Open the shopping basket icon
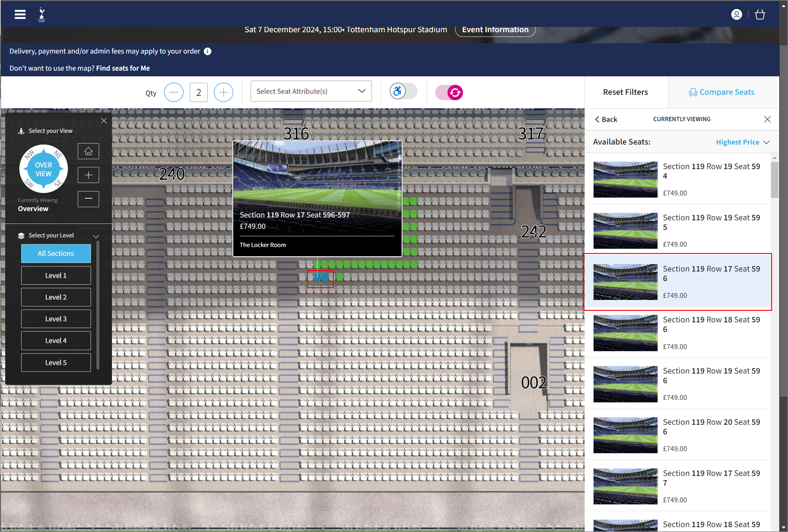The width and height of the screenshot is (788, 532). 760,15
